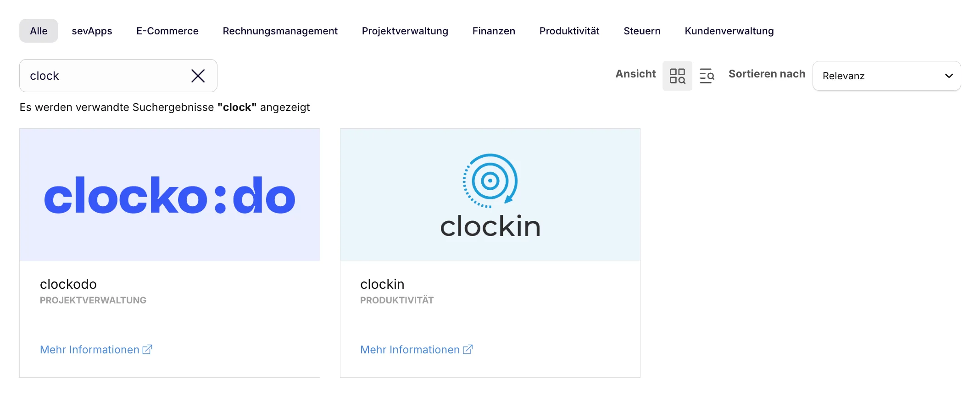Clear the search field with the X icon
980x396 pixels.
coord(198,76)
